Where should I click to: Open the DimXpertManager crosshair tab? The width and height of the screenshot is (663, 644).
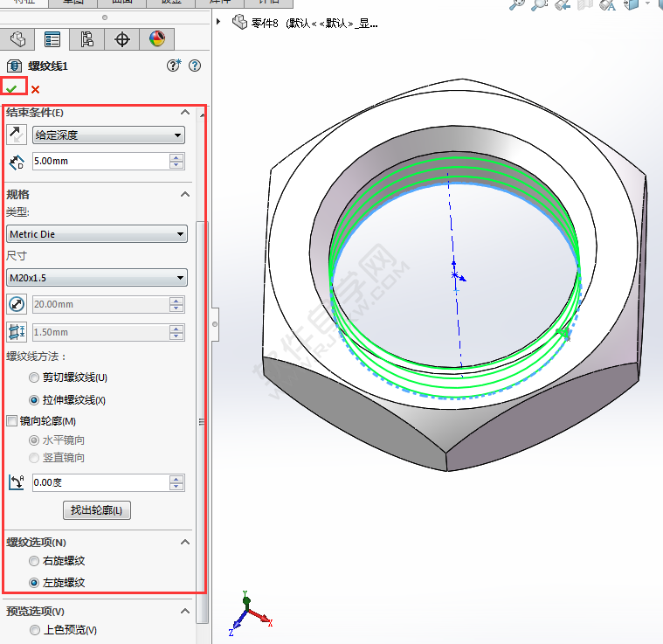(x=121, y=39)
